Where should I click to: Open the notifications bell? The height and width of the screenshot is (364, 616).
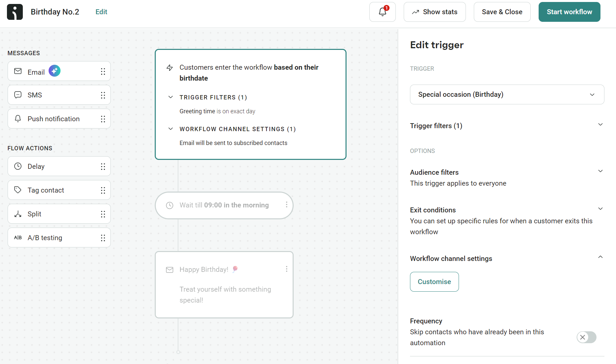383,12
